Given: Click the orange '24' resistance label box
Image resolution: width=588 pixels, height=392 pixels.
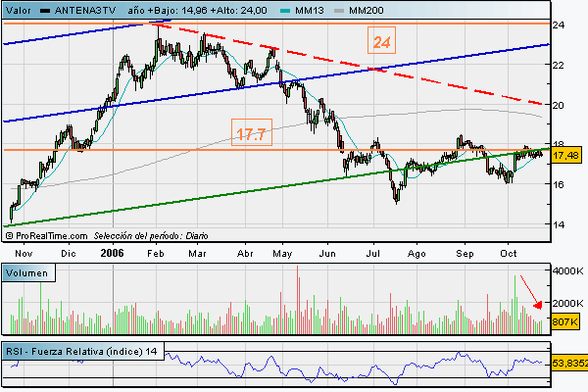Looking at the screenshot, I should [x=381, y=40].
